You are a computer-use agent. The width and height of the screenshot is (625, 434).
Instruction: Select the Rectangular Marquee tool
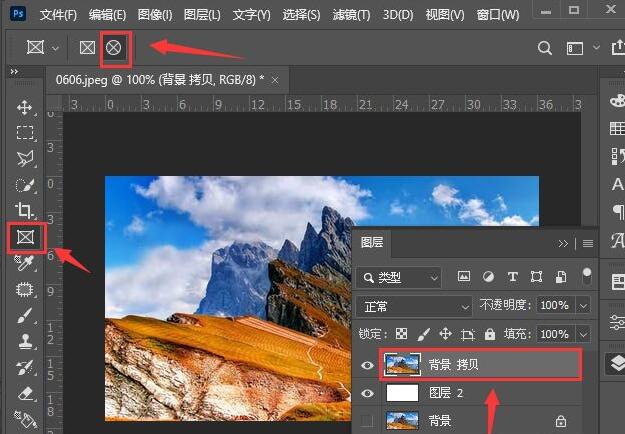point(25,132)
